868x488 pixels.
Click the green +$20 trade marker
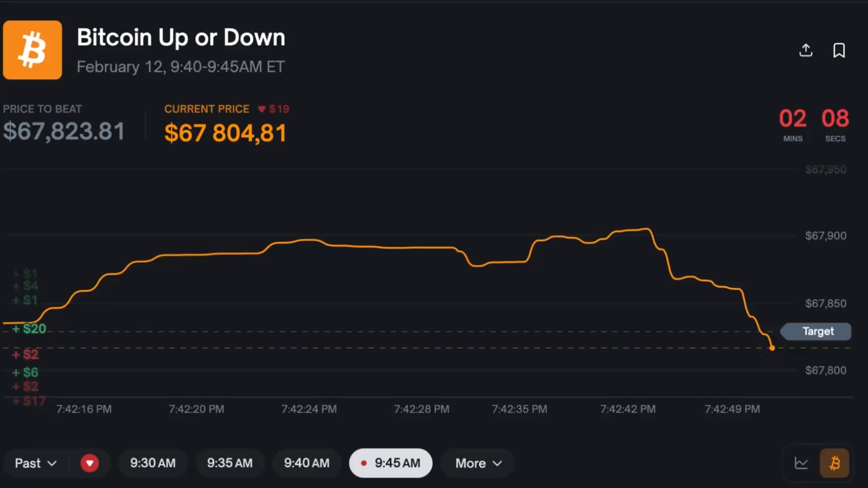point(30,328)
